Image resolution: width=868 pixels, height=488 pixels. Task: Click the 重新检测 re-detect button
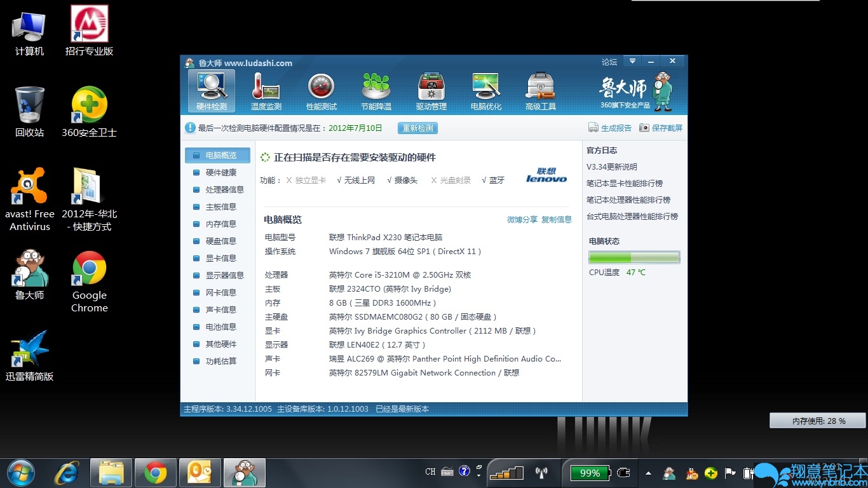(417, 128)
